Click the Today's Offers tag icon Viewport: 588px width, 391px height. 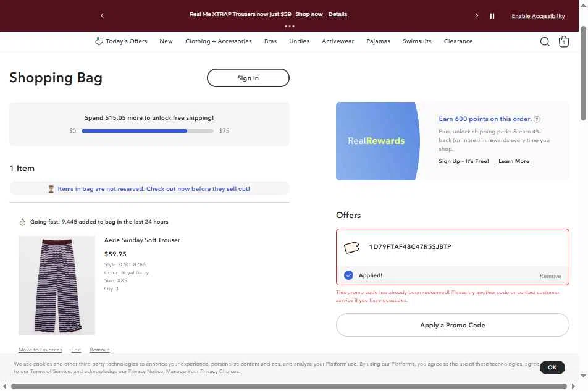(x=99, y=41)
